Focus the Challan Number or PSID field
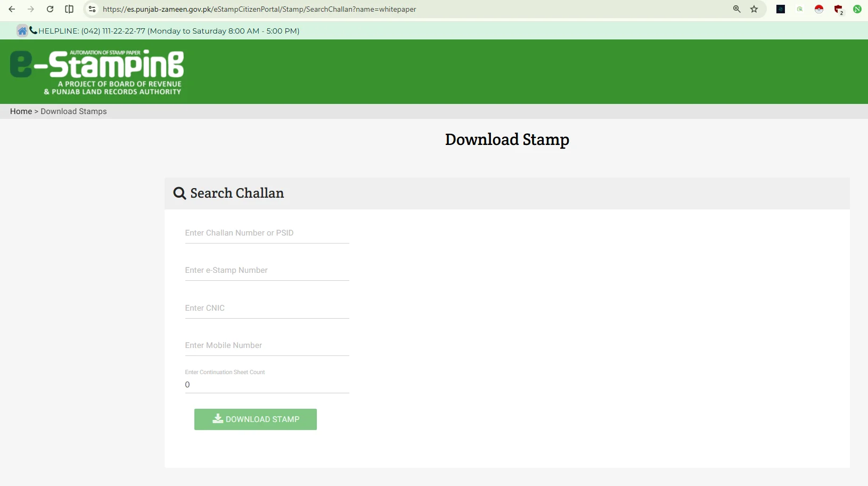This screenshot has height=486, width=868. tap(267, 233)
